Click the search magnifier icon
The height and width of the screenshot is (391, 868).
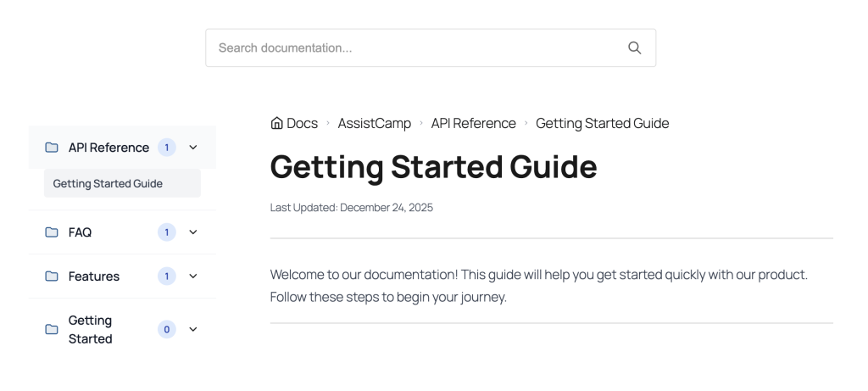634,48
